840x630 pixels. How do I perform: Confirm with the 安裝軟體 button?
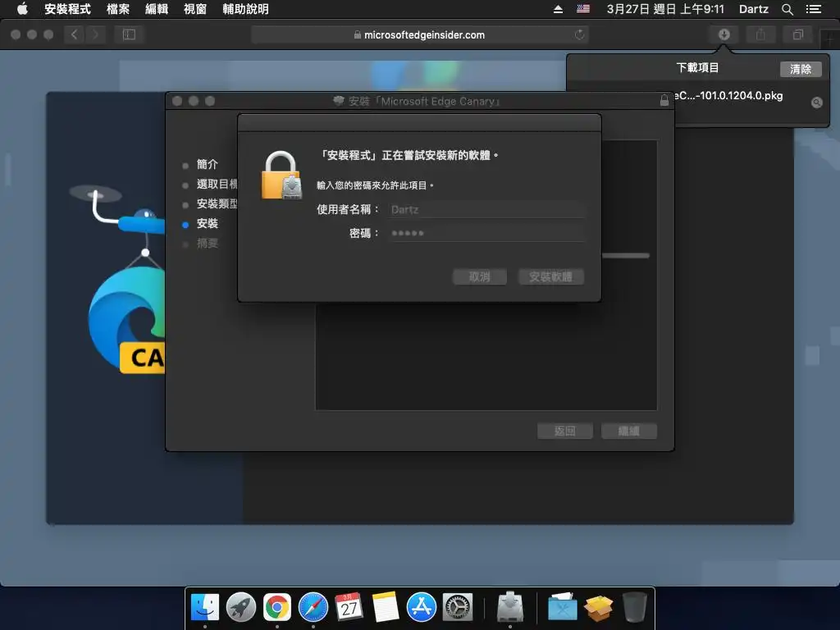550,277
